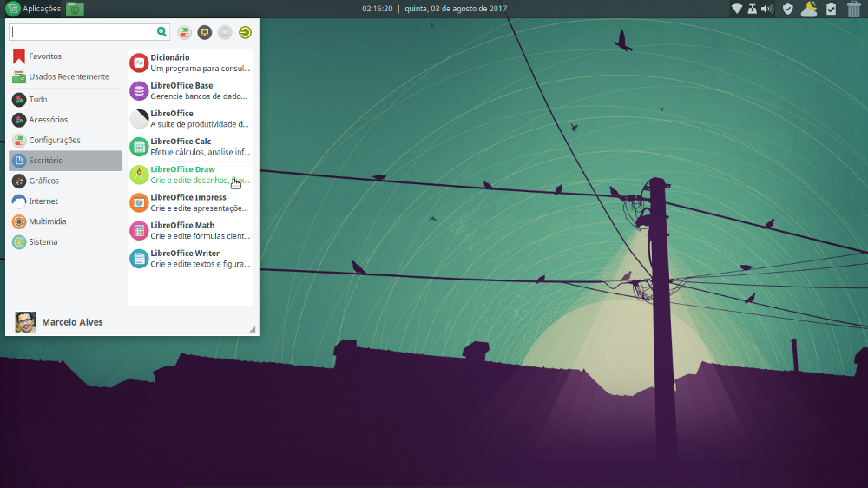Open the trash icon in top panel
Screen dimensions: 868x488
[853, 9]
